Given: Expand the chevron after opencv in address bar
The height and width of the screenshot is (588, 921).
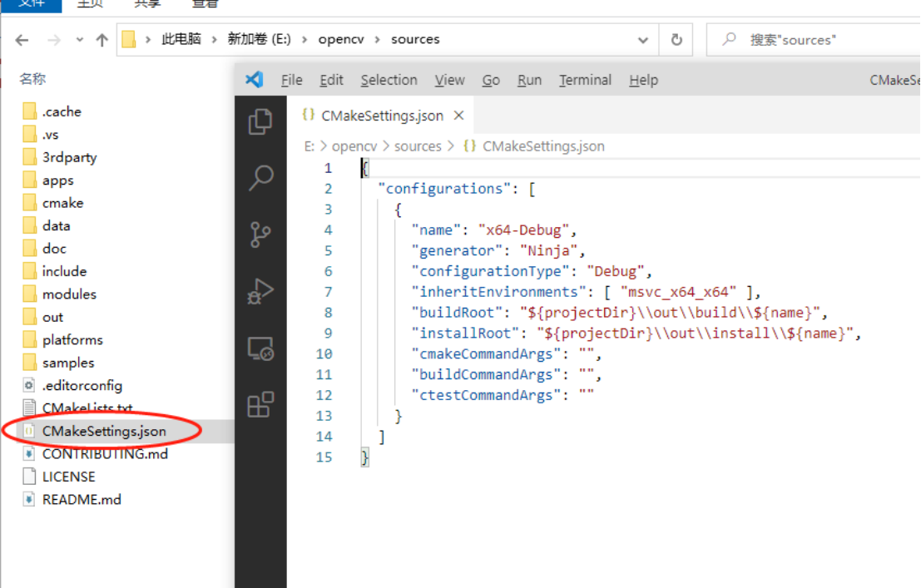Looking at the screenshot, I should tap(377, 39).
